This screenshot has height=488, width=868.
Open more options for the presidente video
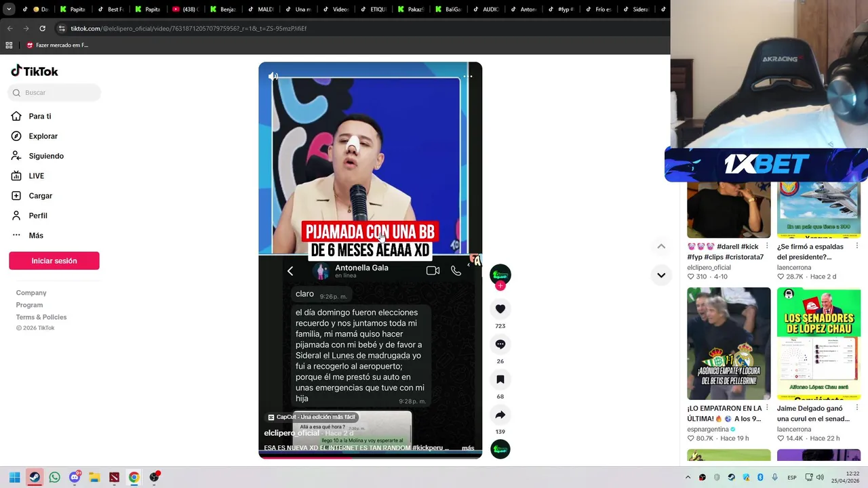pos(857,246)
